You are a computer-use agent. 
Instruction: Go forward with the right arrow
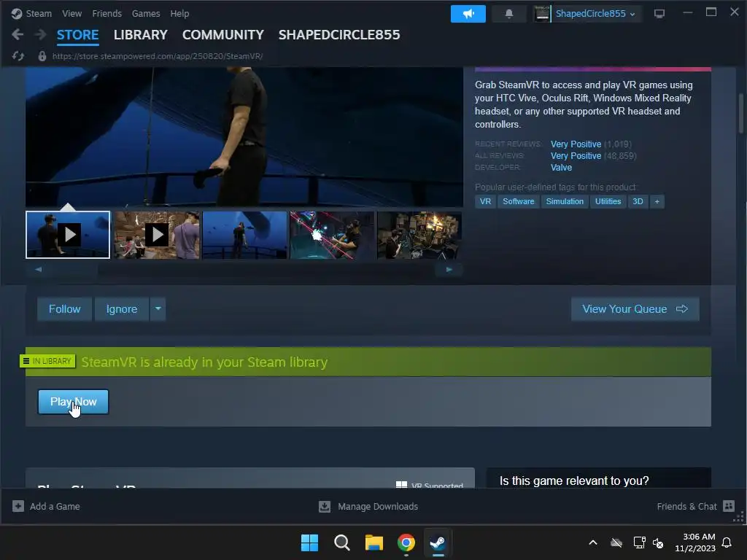41,34
